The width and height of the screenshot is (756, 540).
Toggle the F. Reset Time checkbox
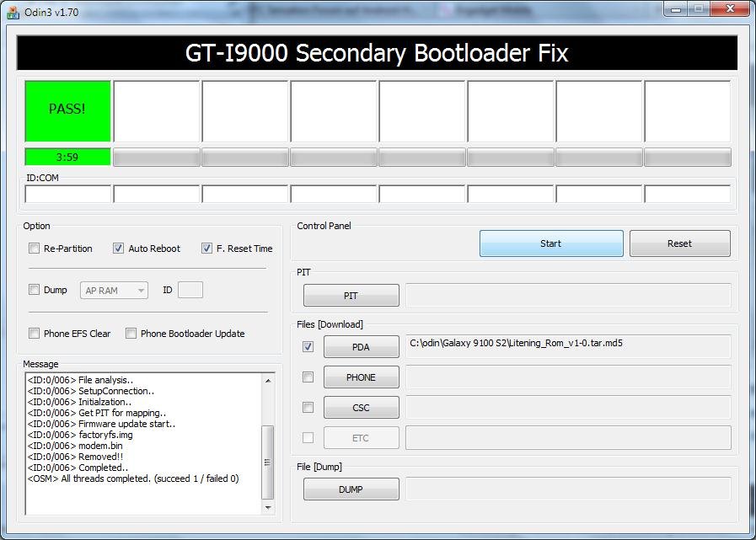pos(206,249)
